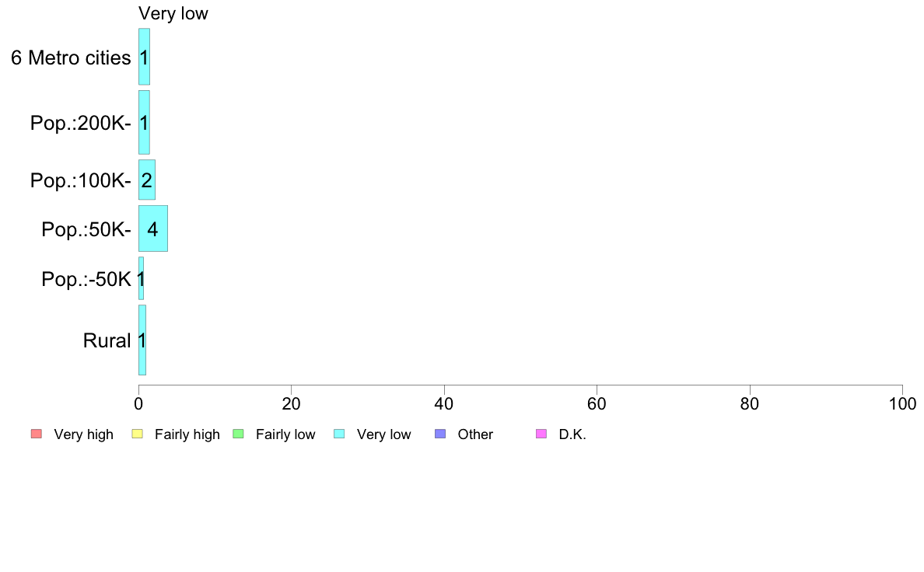The width and height of the screenshot is (924, 572).
Task: Click the Fairly low green legend swatch
Action: [x=238, y=434]
